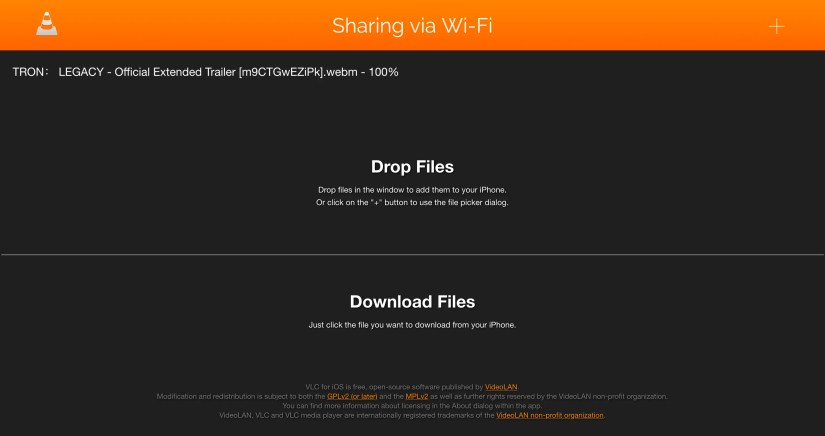Click the 'Drop files in the window' instruction text
This screenshot has height=436, width=825.
click(x=412, y=190)
